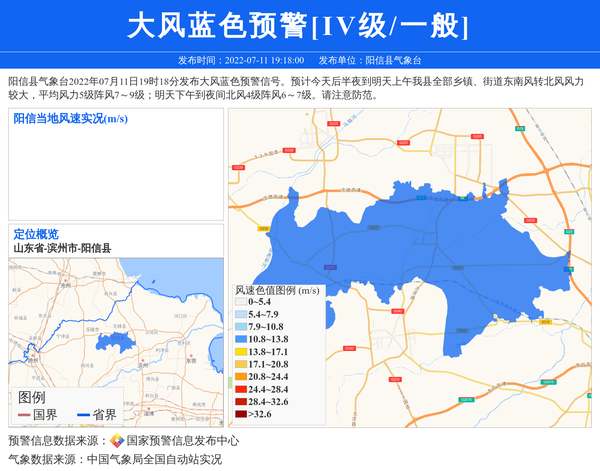Click the red 国界 legend line
600x471 pixels.
pos(24,414)
